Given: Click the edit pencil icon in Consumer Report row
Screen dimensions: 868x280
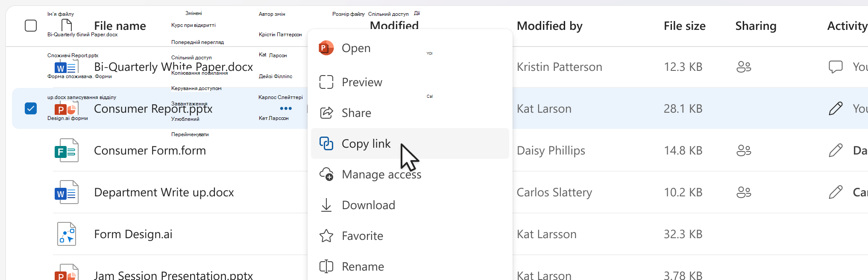Looking at the screenshot, I should click(x=836, y=108).
